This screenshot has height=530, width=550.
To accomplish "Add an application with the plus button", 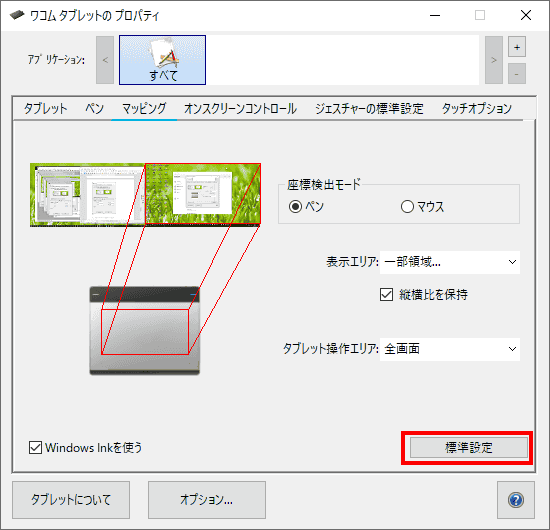I will pos(517,47).
